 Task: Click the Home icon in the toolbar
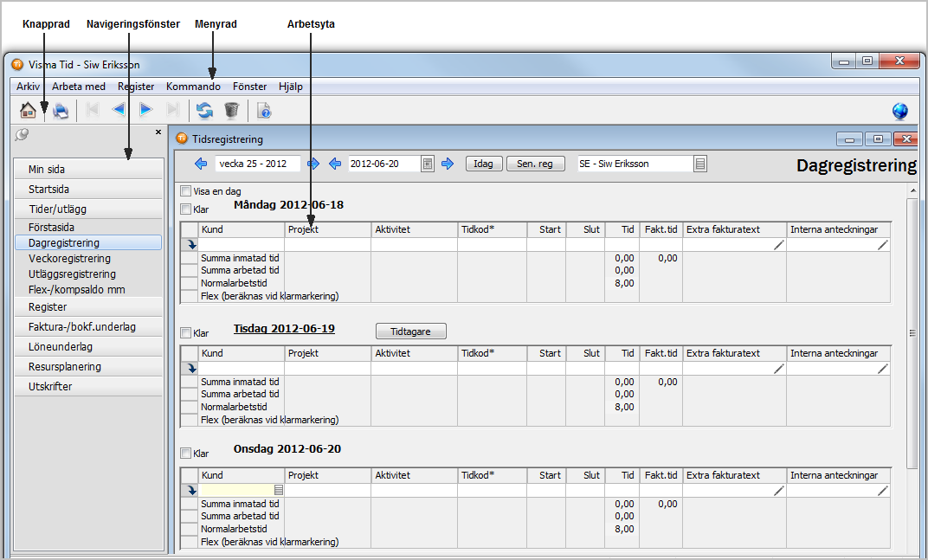(x=29, y=110)
